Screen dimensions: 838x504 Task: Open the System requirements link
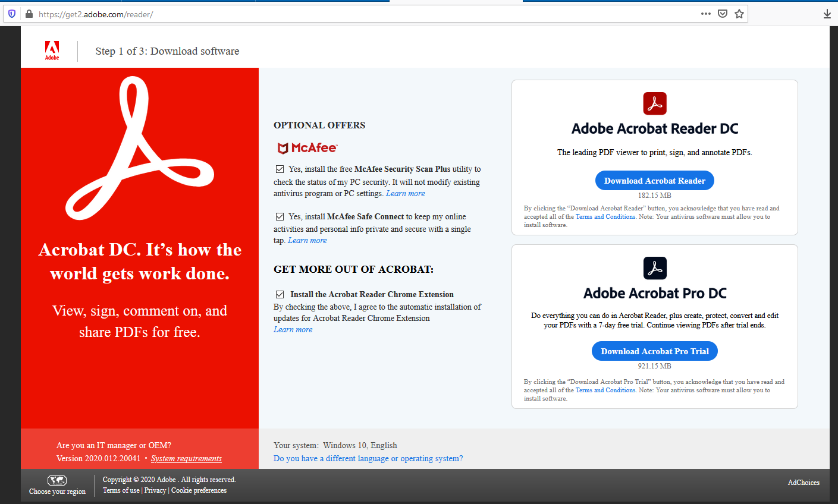point(186,458)
